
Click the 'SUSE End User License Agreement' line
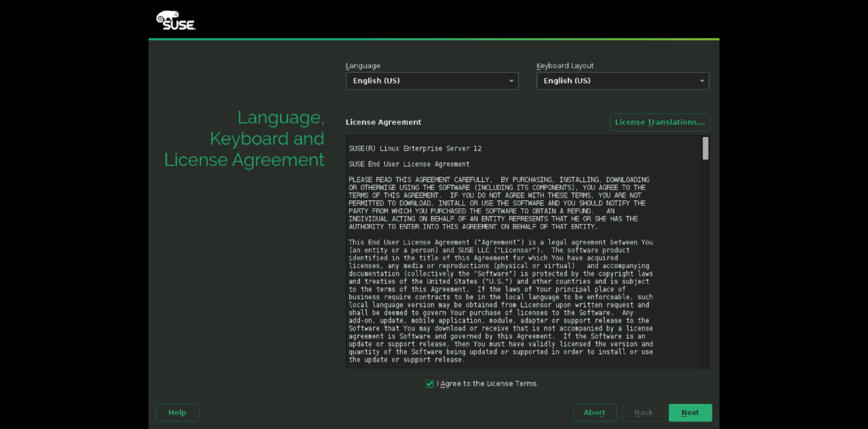pyautogui.click(x=409, y=164)
